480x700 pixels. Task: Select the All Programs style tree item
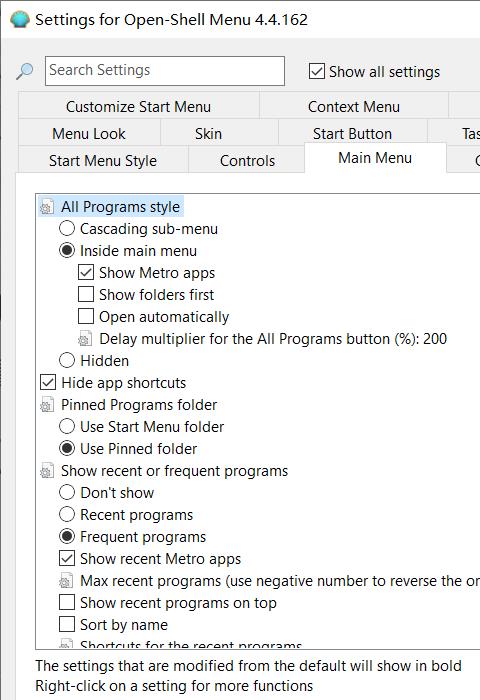121,207
